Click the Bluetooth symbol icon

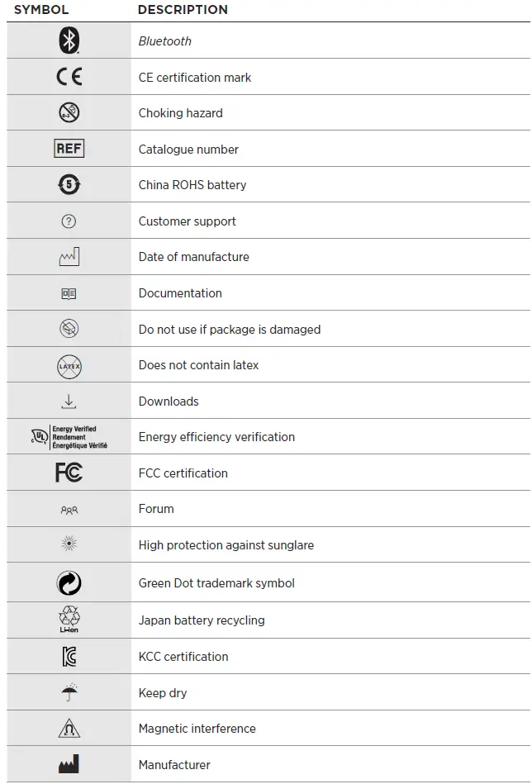69,40
